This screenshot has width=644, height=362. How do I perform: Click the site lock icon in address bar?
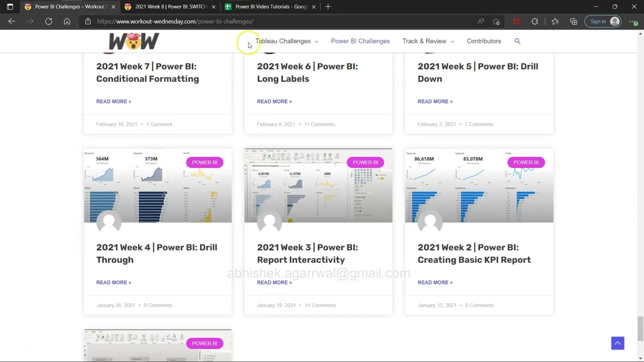click(x=88, y=21)
